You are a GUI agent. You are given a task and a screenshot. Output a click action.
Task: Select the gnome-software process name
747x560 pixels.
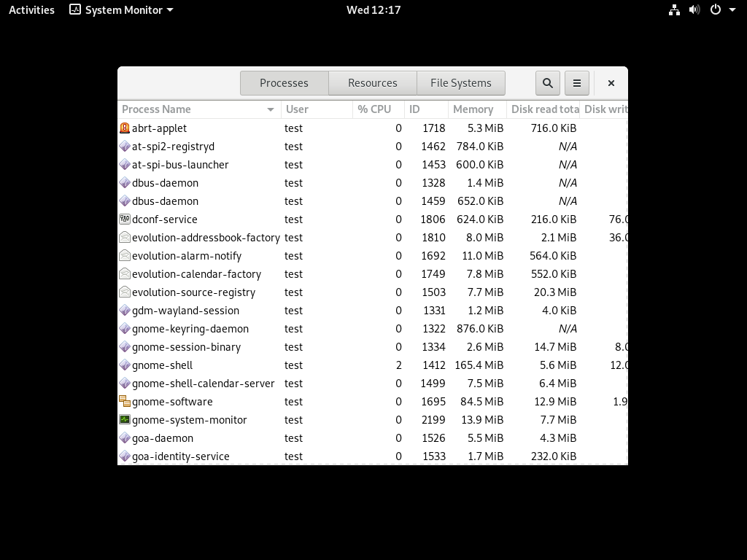[172, 402]
